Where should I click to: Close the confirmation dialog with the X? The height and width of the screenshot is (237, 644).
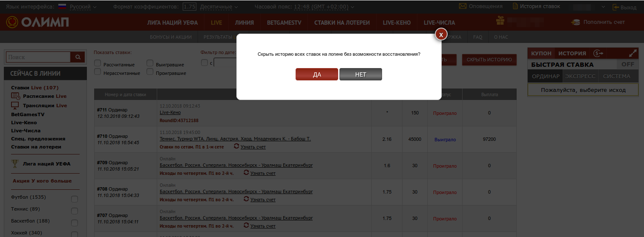click(441, 34)
